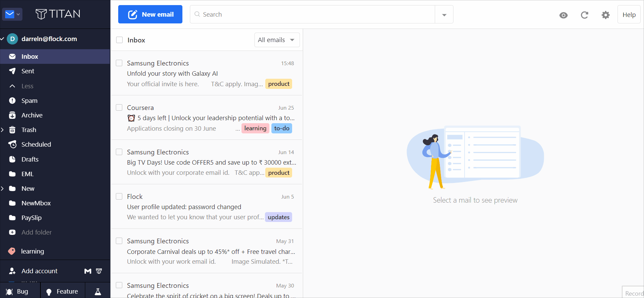Click the Help button
Screen dimensions: 644x298
tap(629, 15)
